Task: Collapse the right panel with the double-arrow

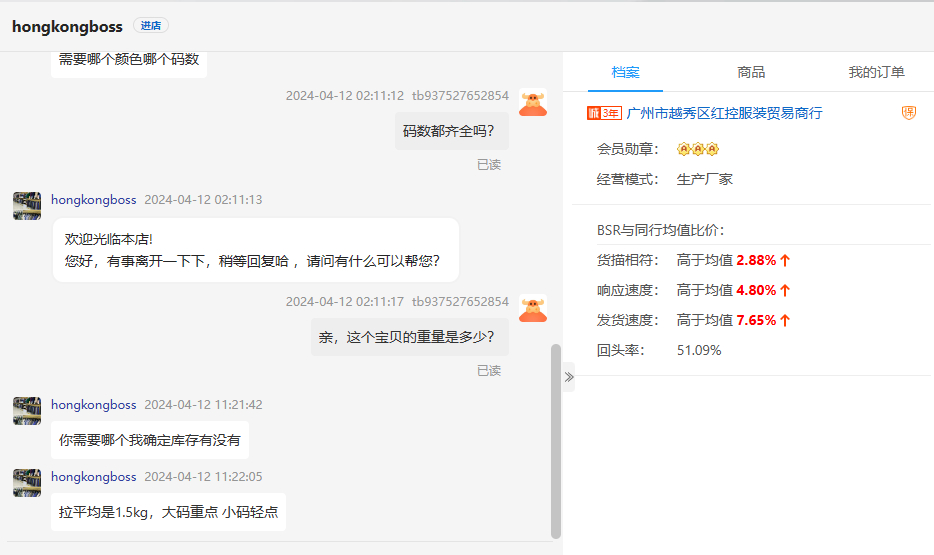Action: click(x=569, y=377)
